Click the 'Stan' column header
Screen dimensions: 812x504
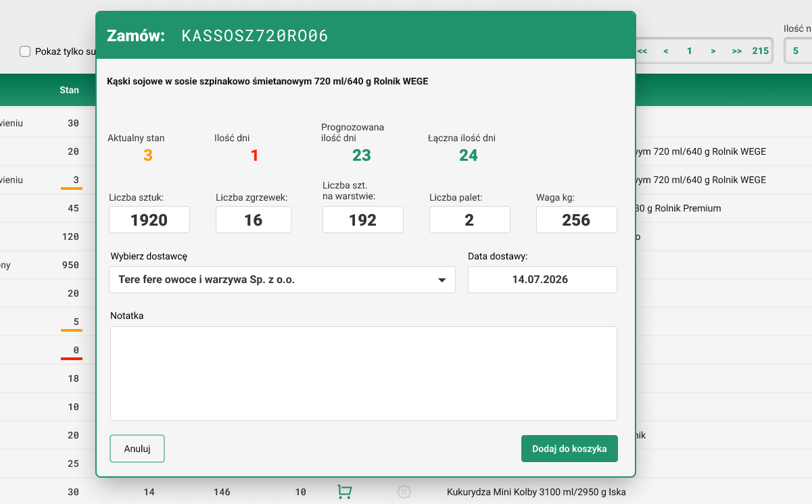tap(69, 90)
